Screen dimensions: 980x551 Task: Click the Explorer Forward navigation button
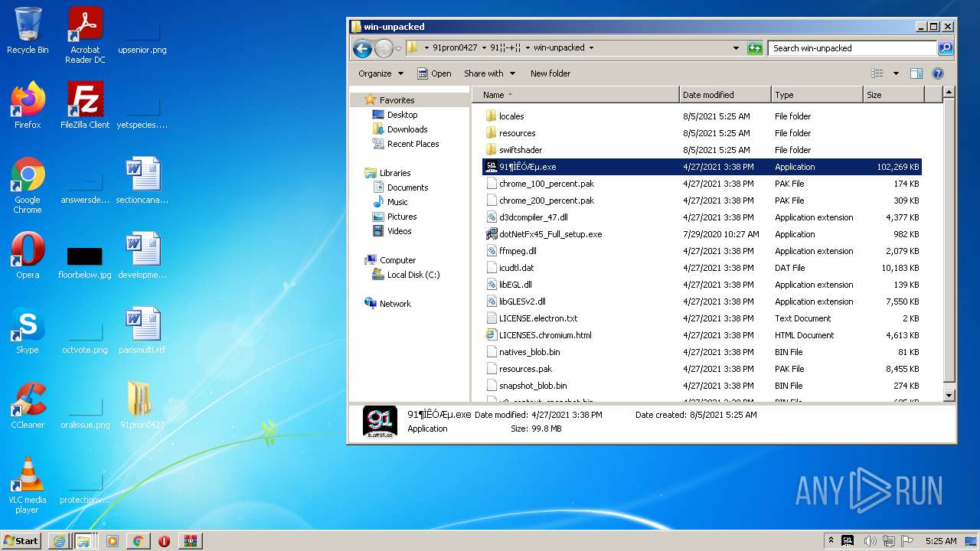[x=384, y=48]
